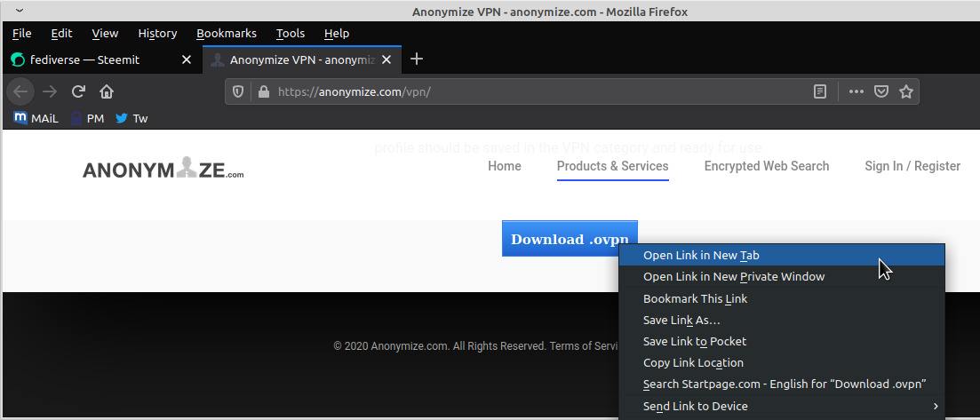Select the Anonymize VPN tab
Image resolution: width=980 pixels, height=420 pixels.
(x=302, y=60)
